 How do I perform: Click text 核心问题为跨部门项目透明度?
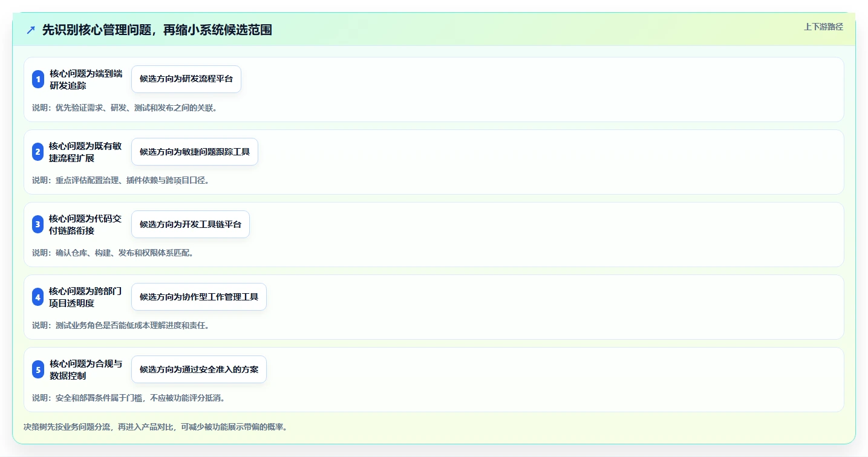(86, 297)
